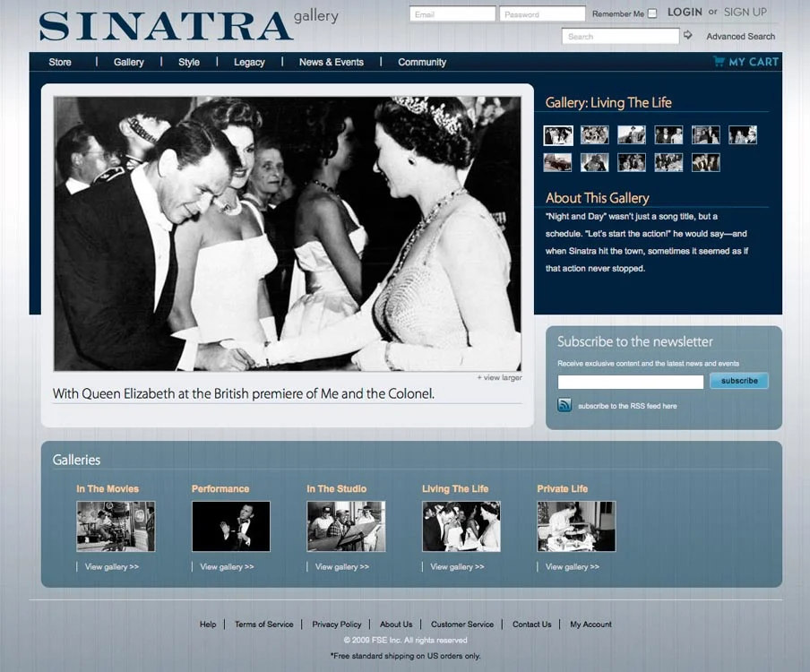Open Advanced Search

click(740, 36)
